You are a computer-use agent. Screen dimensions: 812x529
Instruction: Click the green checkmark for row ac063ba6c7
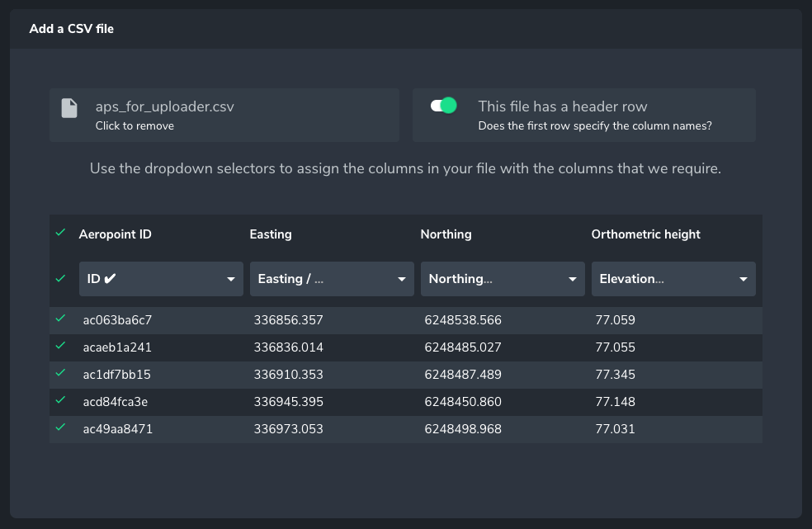(60, 319)
